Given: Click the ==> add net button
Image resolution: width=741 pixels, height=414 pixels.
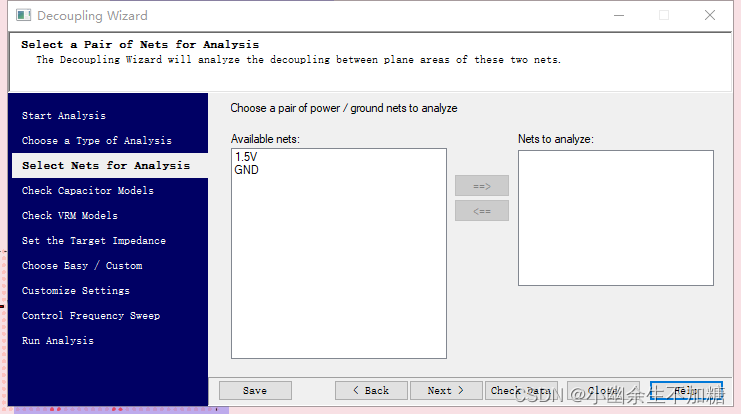Looking at the screenshot, I should [482, 186].
